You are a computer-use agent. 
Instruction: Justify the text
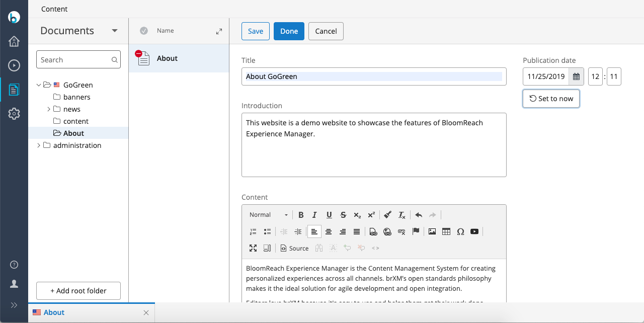[357, 231]
